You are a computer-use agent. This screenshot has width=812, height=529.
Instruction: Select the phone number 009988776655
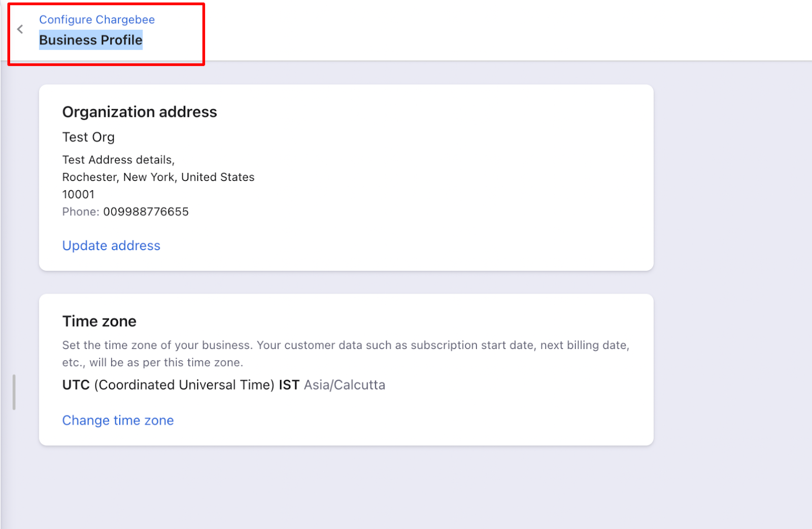(146, 212)
